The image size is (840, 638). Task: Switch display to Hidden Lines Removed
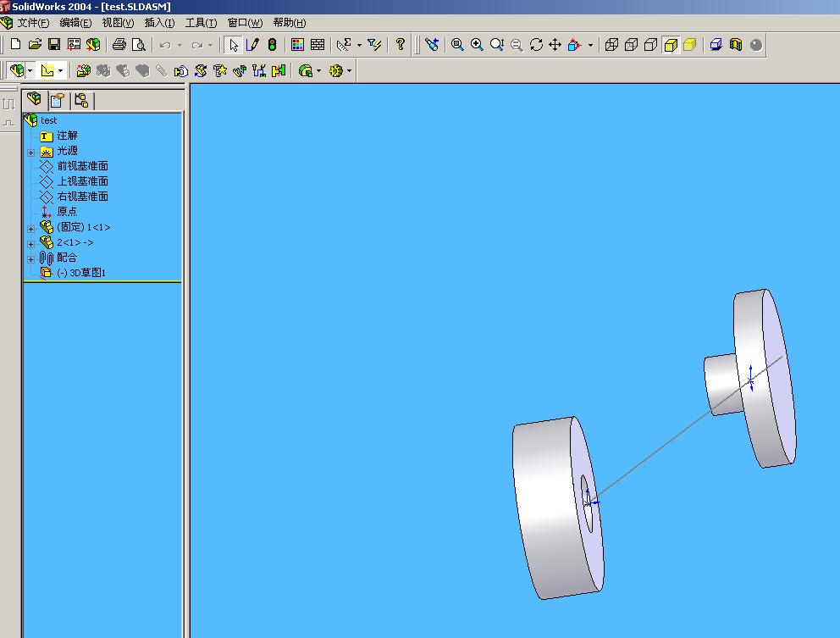pyautogui.click(x=650, y=45)
